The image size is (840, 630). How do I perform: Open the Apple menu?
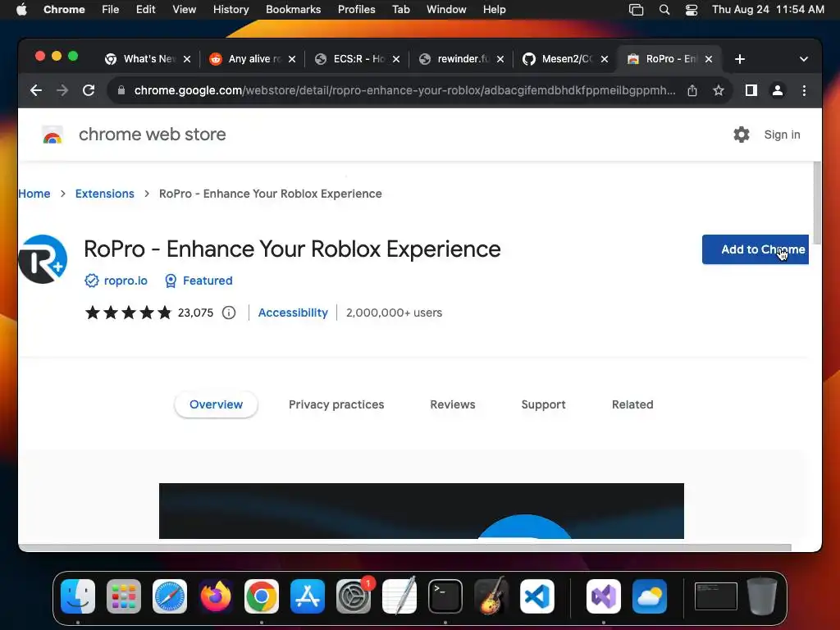click(x=21, y=10)
